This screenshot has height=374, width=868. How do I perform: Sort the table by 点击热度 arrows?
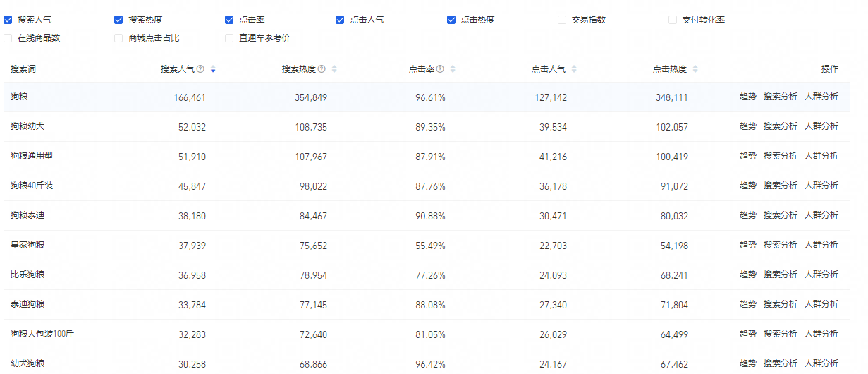click(695, 69)
